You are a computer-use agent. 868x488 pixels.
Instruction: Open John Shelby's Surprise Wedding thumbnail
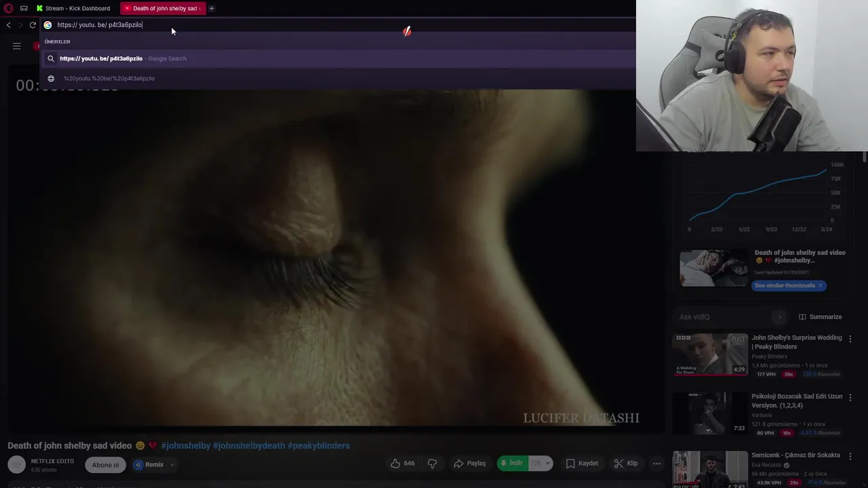[710, 354]
